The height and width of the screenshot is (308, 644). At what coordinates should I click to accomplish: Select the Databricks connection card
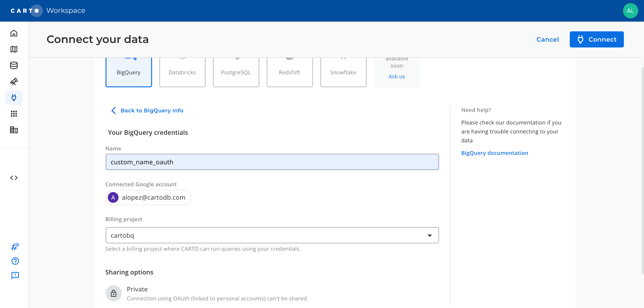182,72
